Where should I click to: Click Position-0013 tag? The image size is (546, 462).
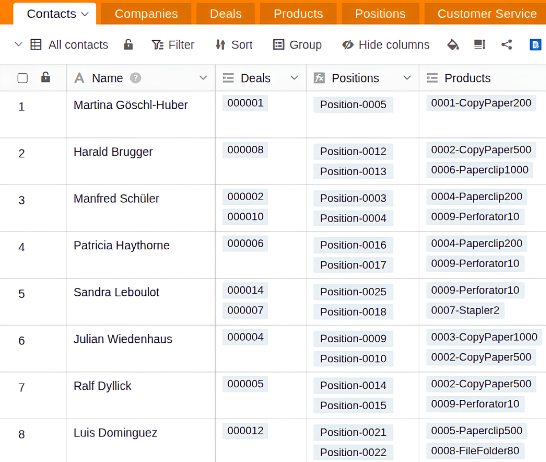(x=353, y=171)
